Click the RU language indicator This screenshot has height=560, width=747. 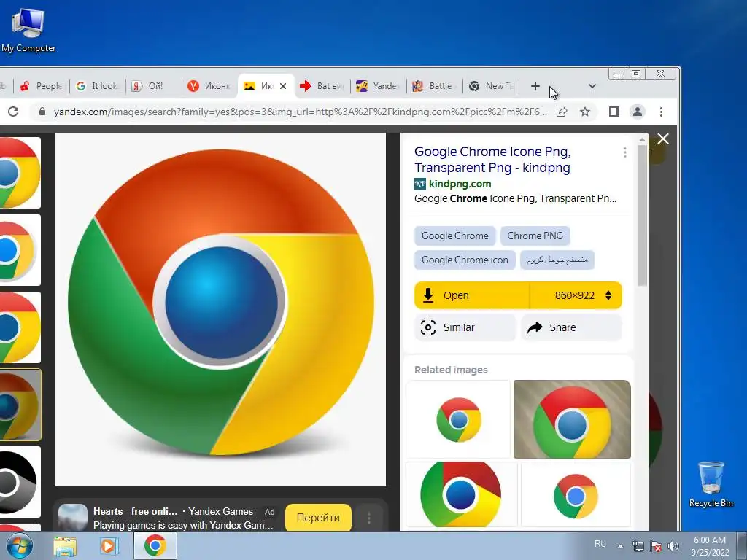click(x=600, y=544)
